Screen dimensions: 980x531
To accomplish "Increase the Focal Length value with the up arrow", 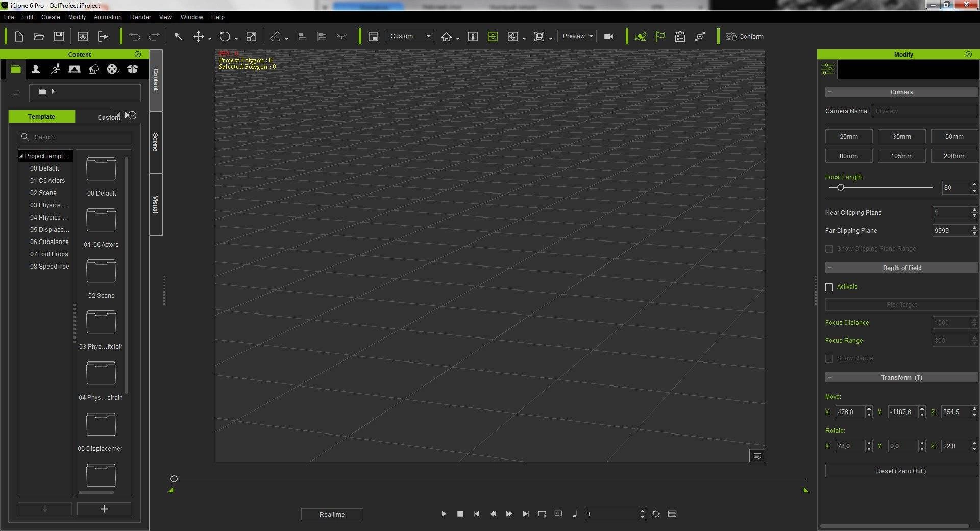I will pos(974,184).
